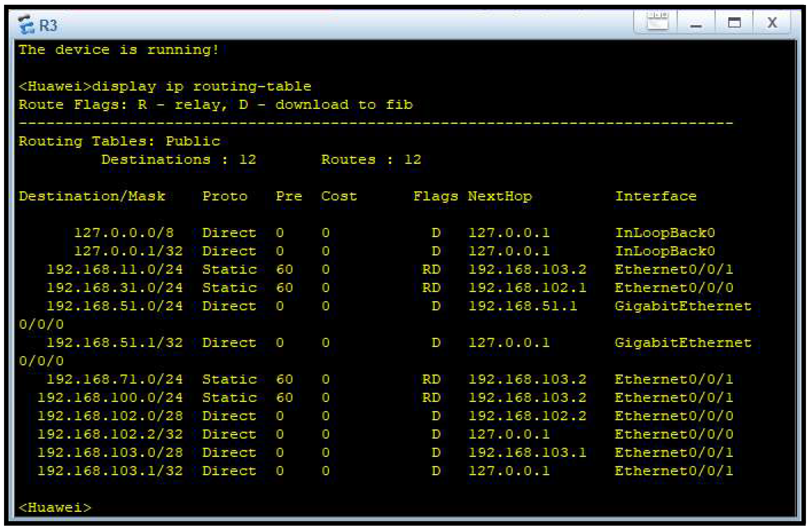Click the 127.0.0.0/8 destination entry

click(x=124, y=233)
